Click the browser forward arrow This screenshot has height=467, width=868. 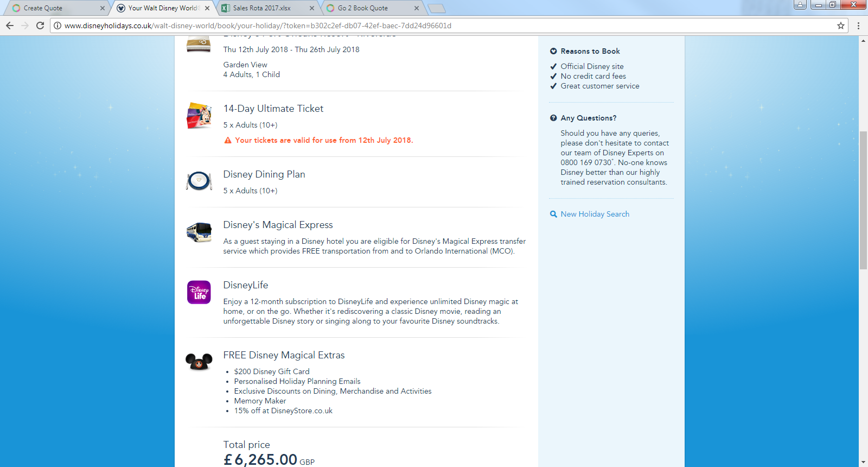[x=25, y=26]
